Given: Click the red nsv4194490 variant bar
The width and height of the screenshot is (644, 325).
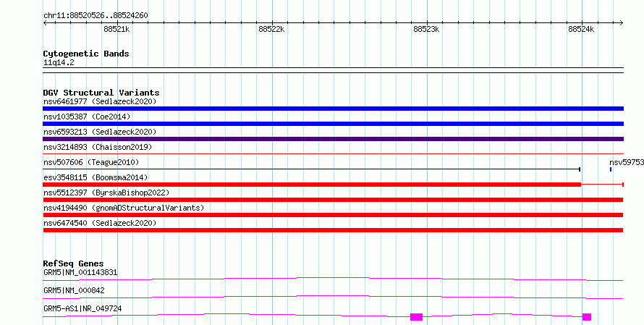Looking at the screenshot, I should [x=333, y=215].
